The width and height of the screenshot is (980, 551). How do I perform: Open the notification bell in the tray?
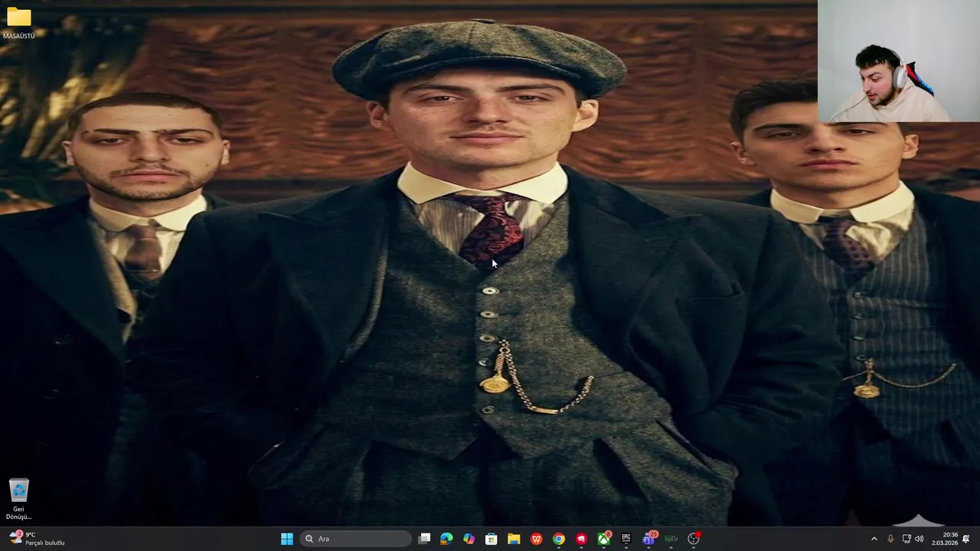[966, 539]
